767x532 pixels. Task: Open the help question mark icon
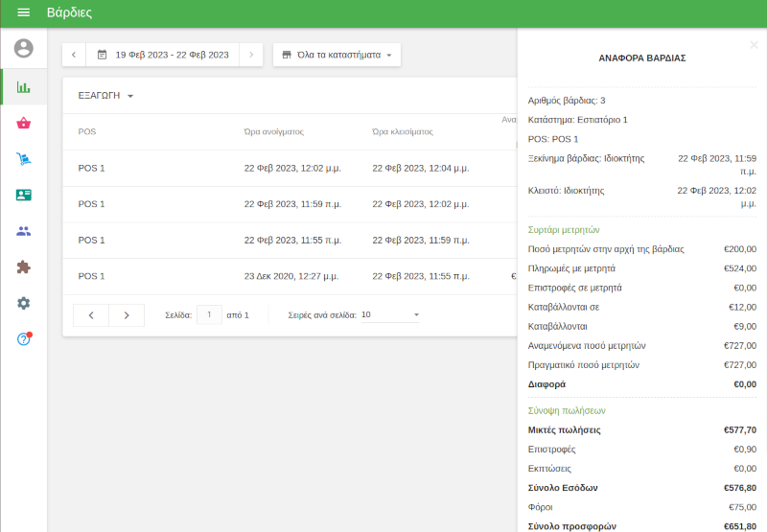[x=24, y=339]
